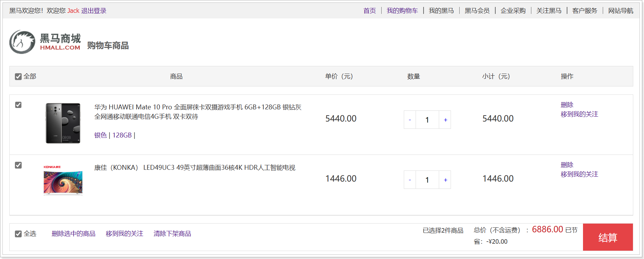Click the 购物车商品 heading

(108, 45)
